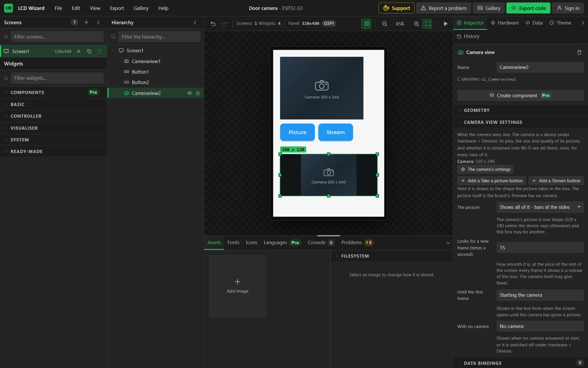Click the History entry in inspector

click(x=468, y=37)
